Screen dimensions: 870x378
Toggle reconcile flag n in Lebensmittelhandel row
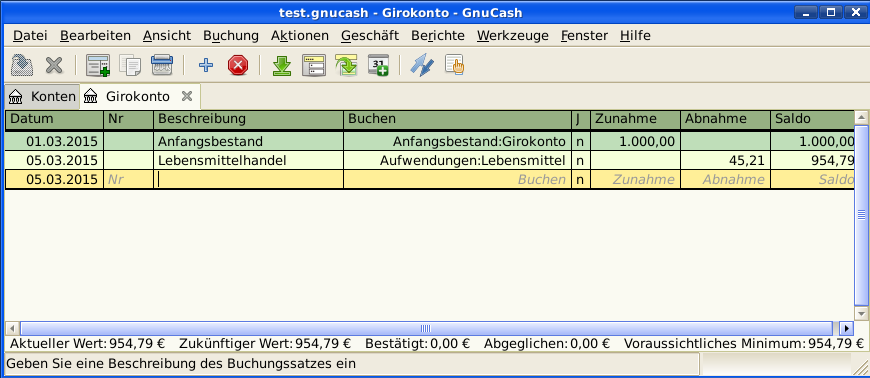click(x=581, y=161)
